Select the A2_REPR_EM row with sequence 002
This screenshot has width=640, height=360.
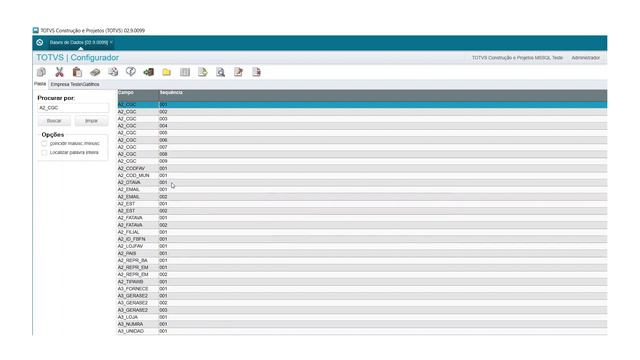(x=362, y=275)
